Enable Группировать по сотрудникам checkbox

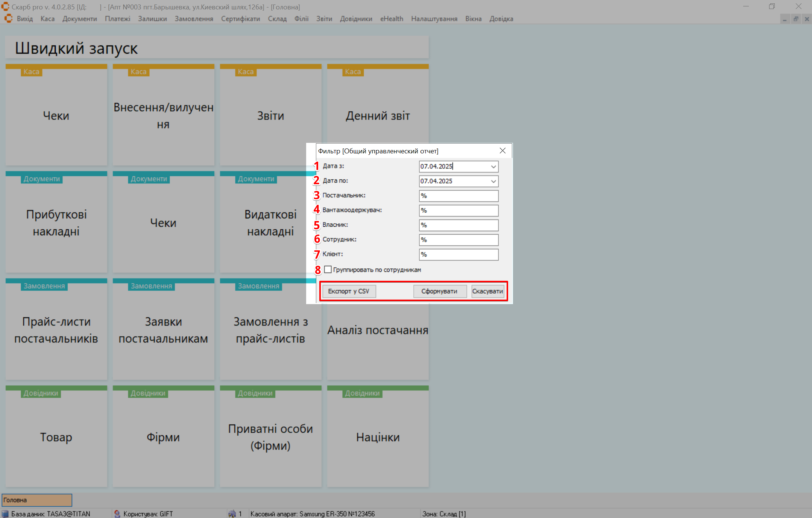click(x=328, y=270)
